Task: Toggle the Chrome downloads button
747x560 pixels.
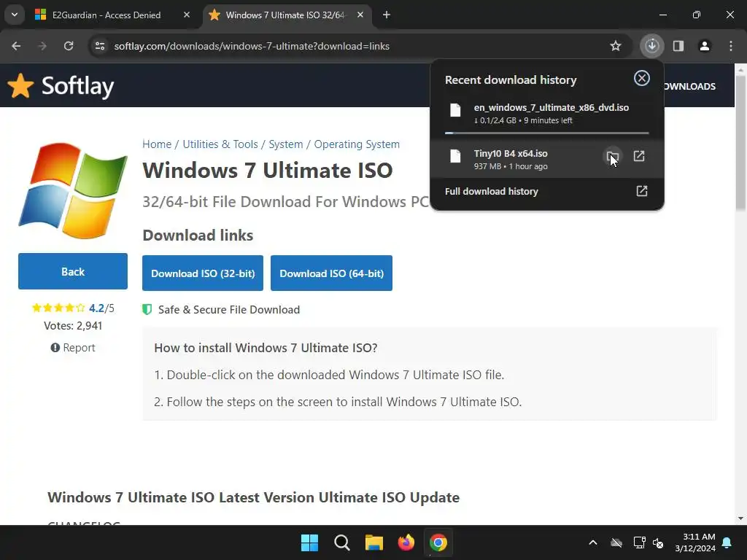Action: click(x=652, y=46)
